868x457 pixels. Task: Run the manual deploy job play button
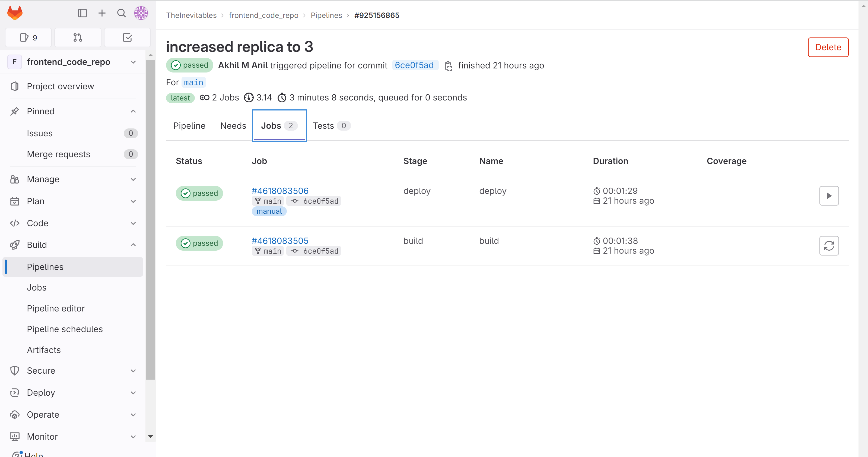[829, 196]
